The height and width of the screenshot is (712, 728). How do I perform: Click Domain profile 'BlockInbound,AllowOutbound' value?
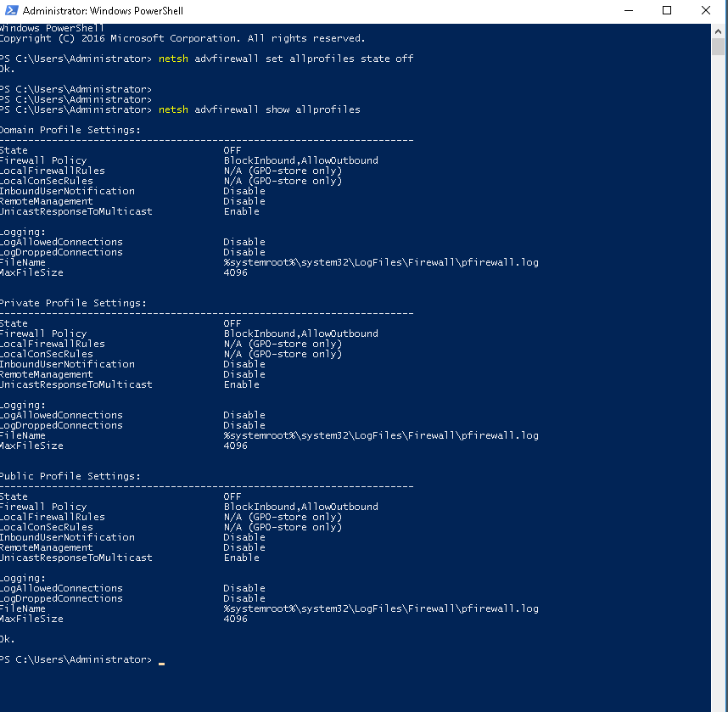[301, 160]
